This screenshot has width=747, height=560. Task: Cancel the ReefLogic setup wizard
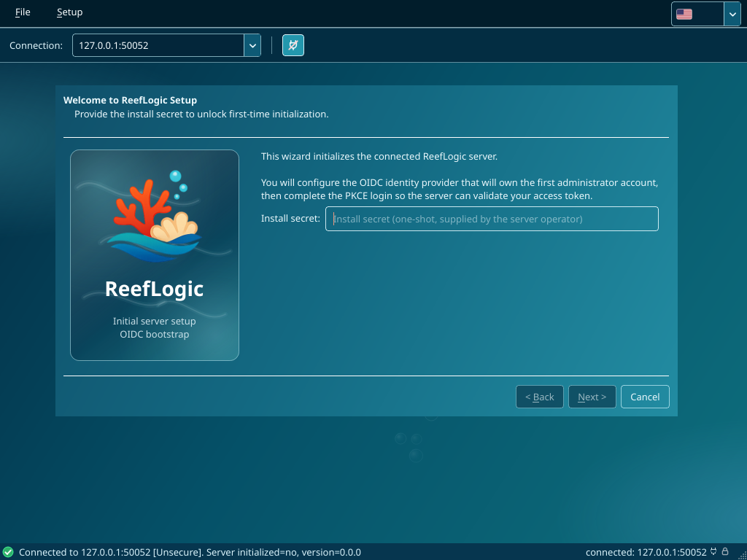point(645,397)
